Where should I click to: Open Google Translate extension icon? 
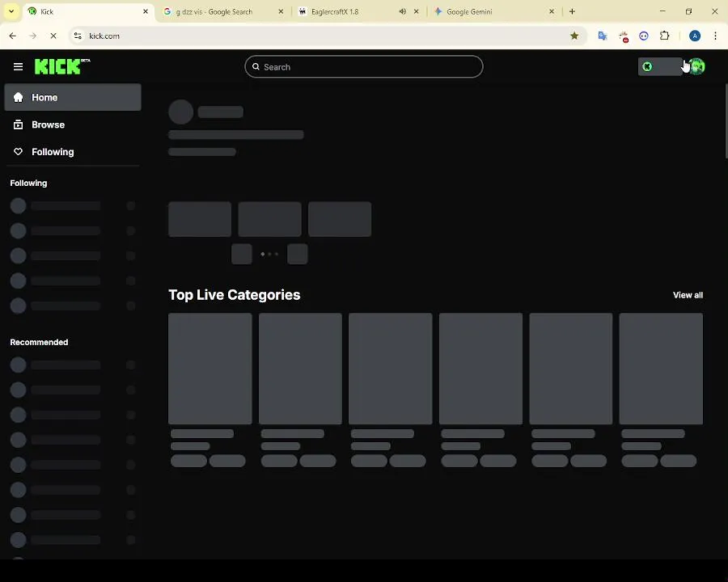pos(603,36)
